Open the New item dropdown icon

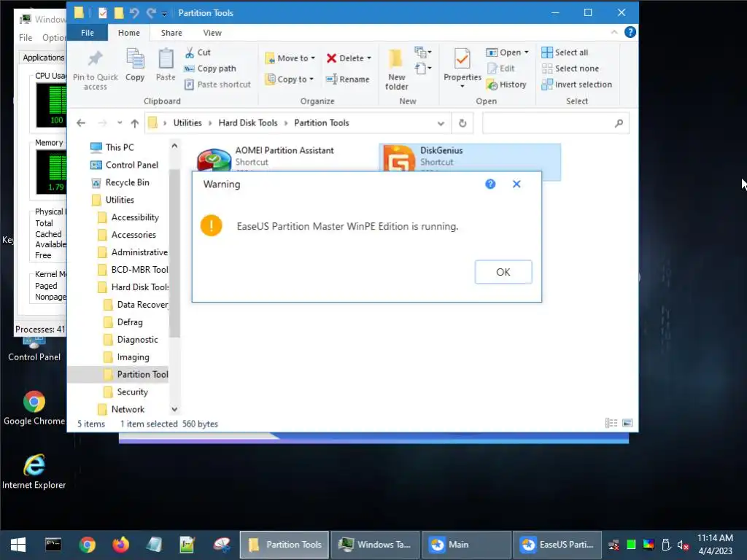coord(423,52)
